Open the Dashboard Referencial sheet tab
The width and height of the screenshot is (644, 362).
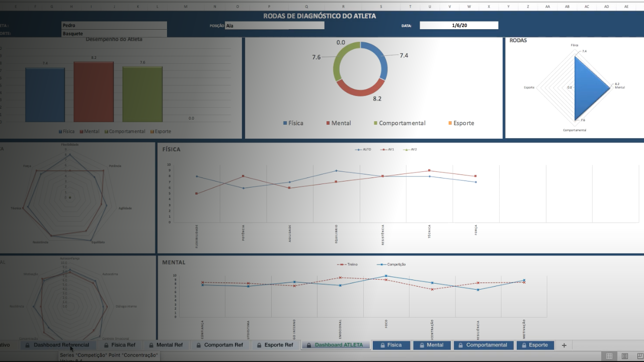pyautogui.click(x=61, y=345)
